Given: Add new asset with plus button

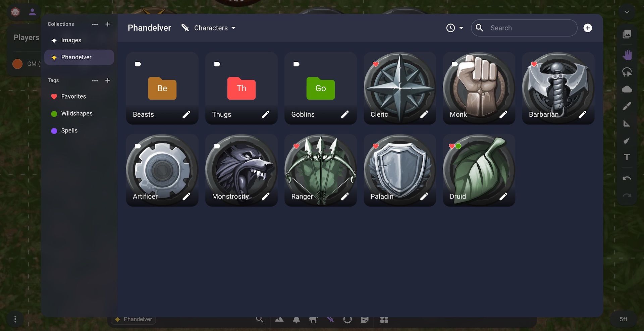Looking at the screenshot, I should point(588,28).
